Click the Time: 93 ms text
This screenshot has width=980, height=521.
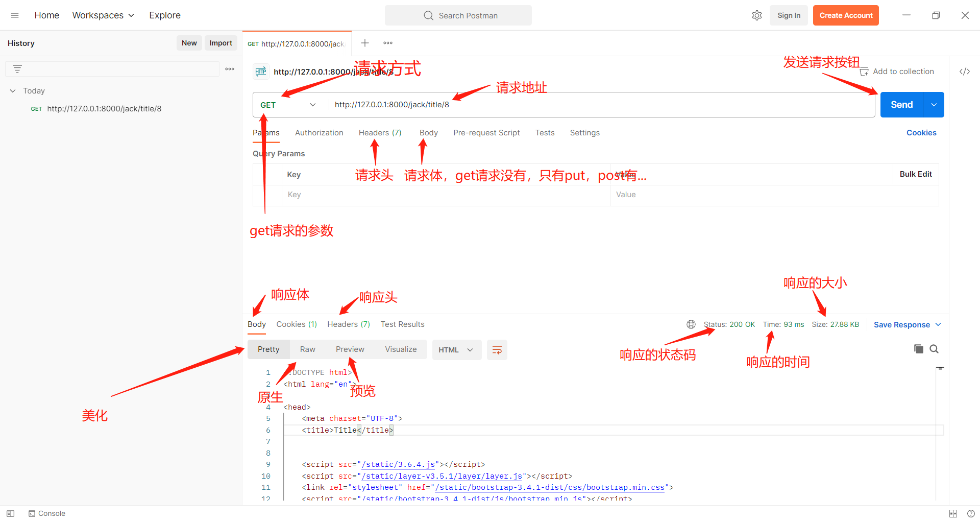point(783,324)
